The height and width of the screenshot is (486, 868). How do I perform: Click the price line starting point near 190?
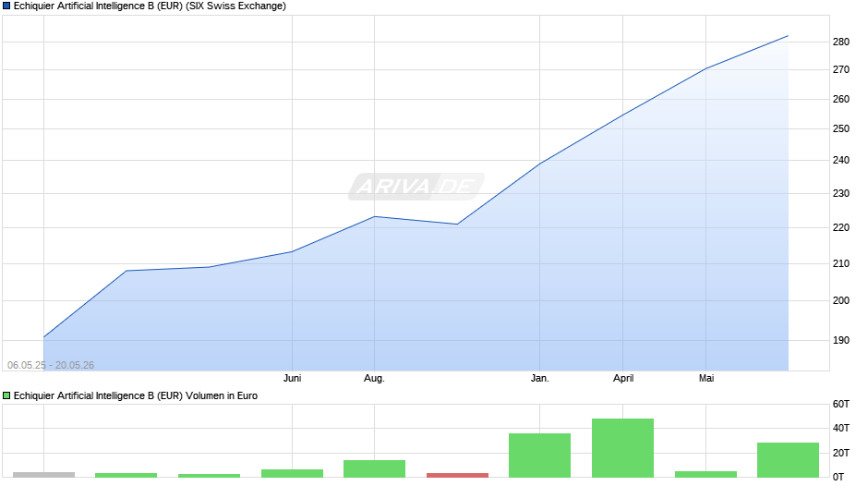43,337
